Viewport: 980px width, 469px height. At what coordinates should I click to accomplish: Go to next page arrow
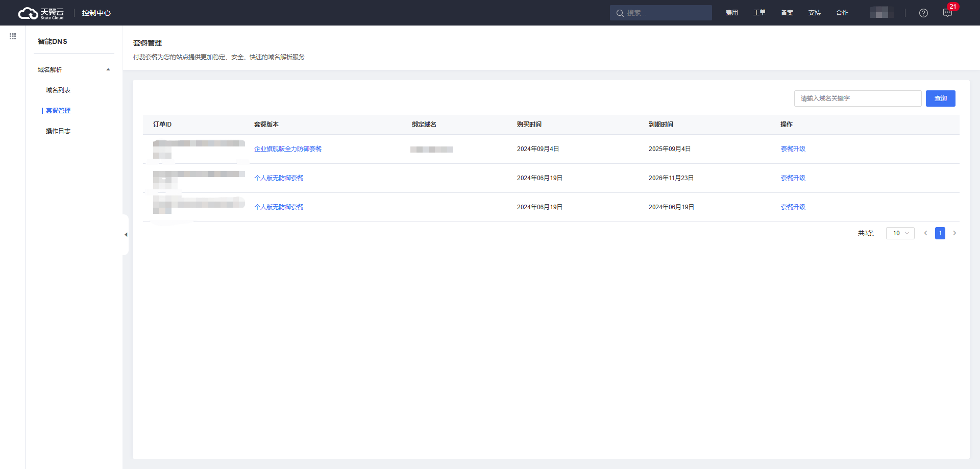(954, 233)
